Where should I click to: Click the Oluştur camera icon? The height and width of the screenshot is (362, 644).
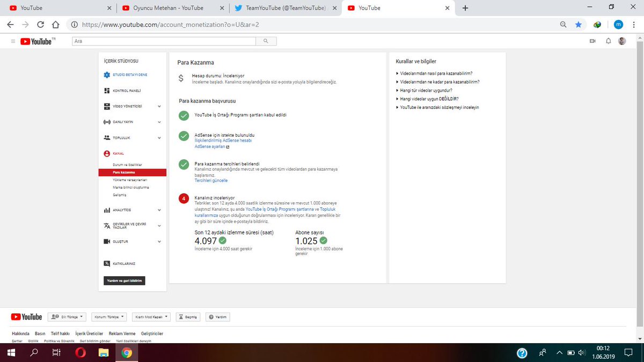tap(107, 241)
